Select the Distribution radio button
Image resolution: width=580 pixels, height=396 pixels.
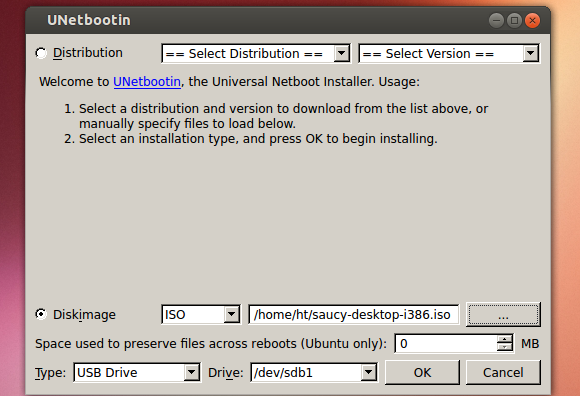click(41, 53)
